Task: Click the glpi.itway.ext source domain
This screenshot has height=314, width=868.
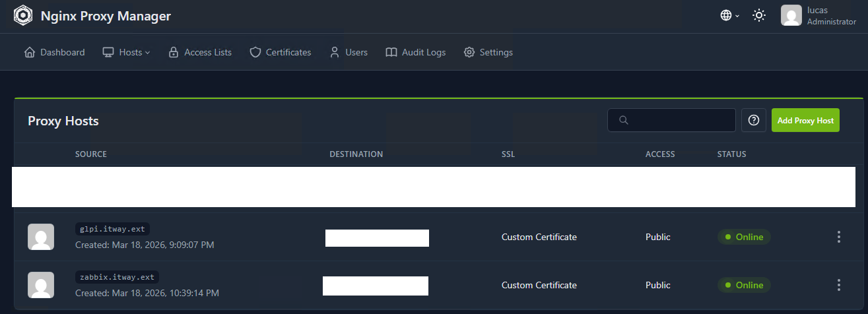Action: [x=113, y=229]
